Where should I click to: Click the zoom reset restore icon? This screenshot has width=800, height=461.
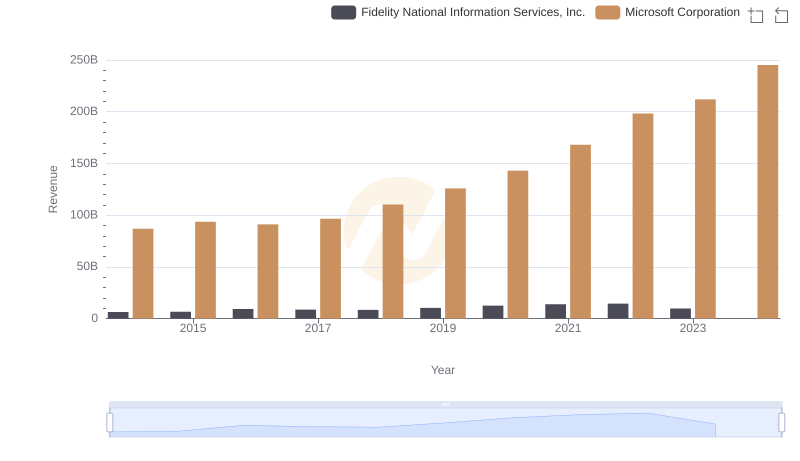click(x=781, y=15)
